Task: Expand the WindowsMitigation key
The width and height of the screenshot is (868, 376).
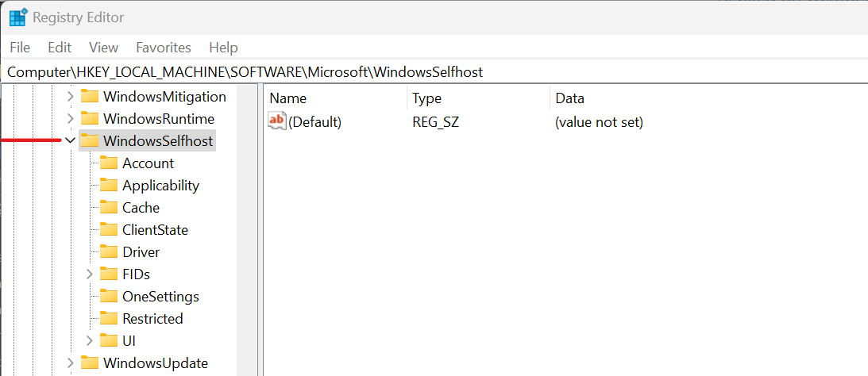Action: pyautogui.click(x=71, y=96)
